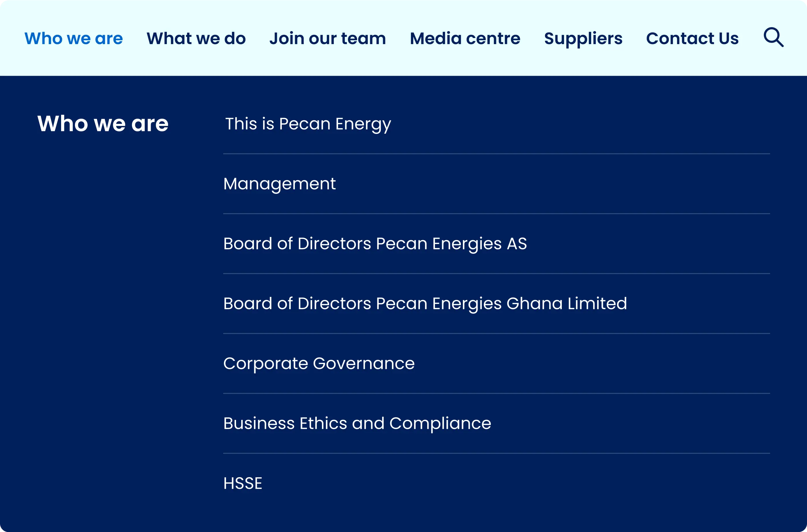Go to the Suppliers nav item

click(x=583, y=38)
